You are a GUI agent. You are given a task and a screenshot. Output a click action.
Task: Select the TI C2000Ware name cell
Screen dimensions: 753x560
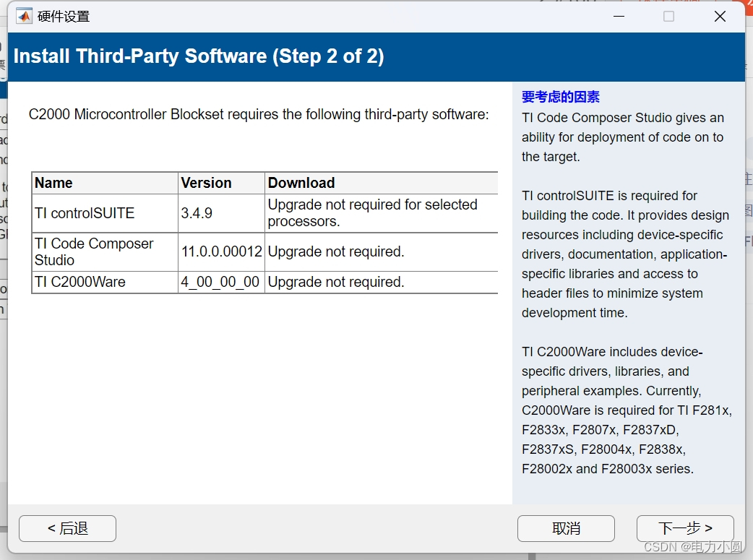(x=106, y=282)
